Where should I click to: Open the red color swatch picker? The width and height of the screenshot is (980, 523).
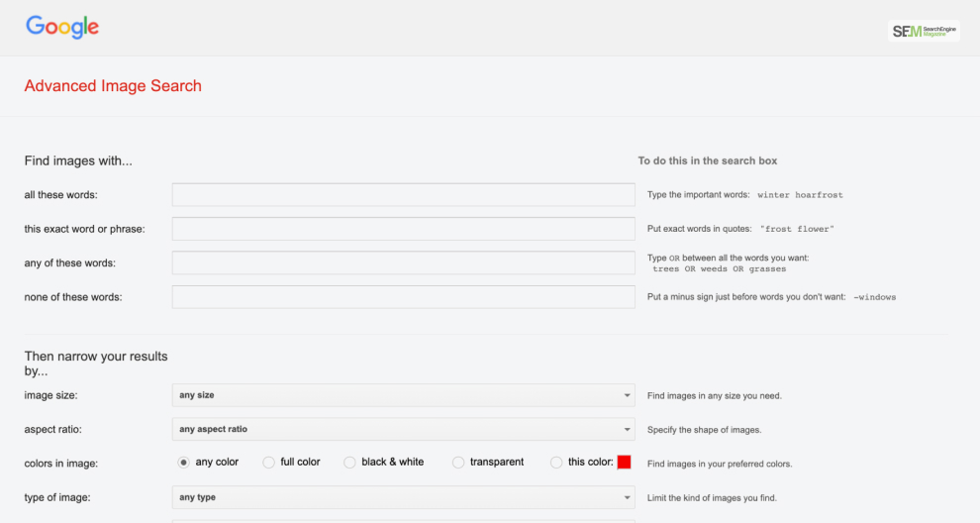pyautogui.click(x=624, y=463)
